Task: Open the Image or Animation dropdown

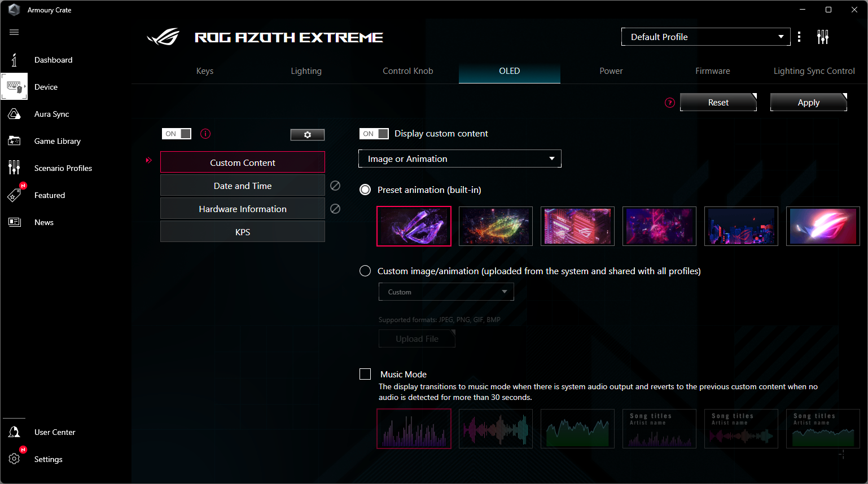Action: [x=460, y=159]
